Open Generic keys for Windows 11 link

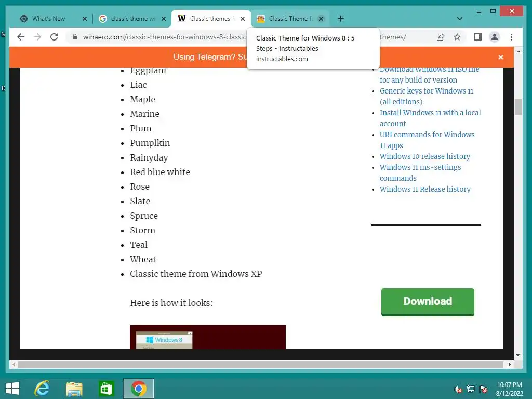tap(427, 96)
